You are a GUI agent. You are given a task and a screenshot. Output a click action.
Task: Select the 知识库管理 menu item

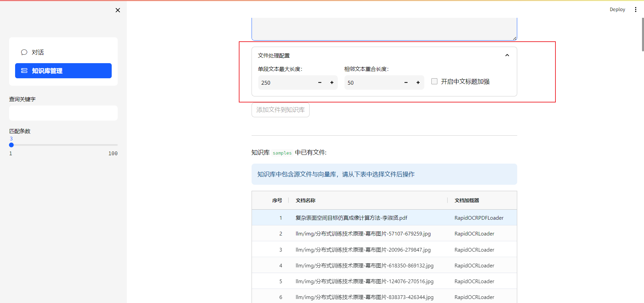[63, 71]
